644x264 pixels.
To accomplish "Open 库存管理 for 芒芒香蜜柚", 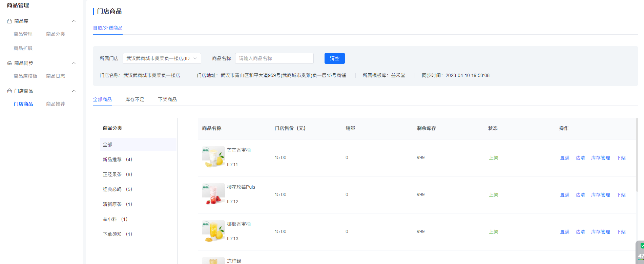I will point(601,158).
